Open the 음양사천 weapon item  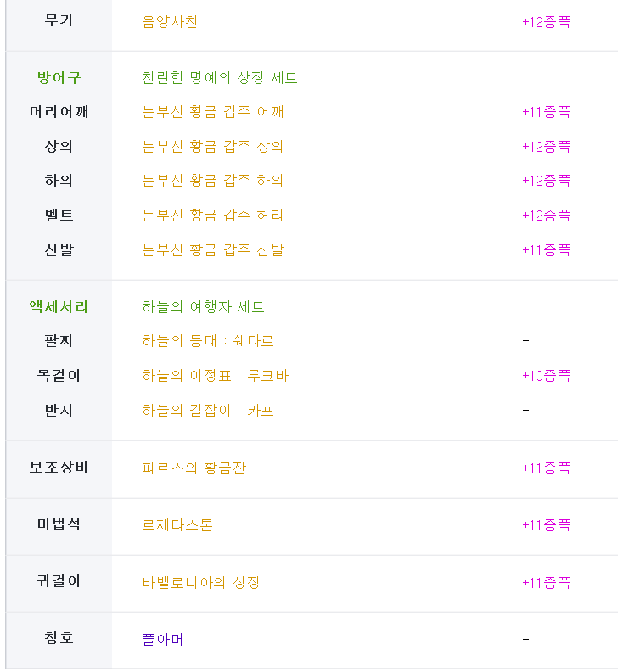point(170,22)
